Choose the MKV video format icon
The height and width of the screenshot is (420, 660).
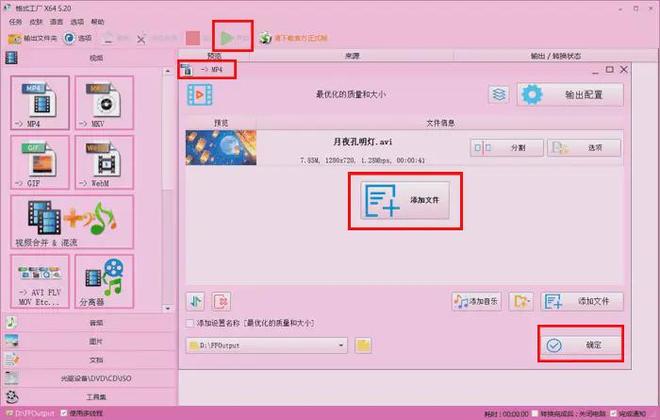[x=104, y=103]
